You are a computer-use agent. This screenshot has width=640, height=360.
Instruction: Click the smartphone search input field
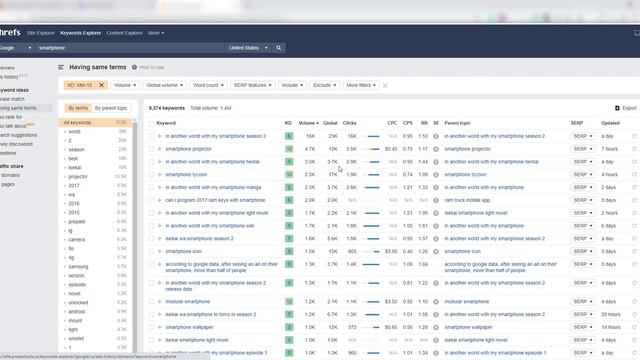pyautogui.click(x=130, y=48)
